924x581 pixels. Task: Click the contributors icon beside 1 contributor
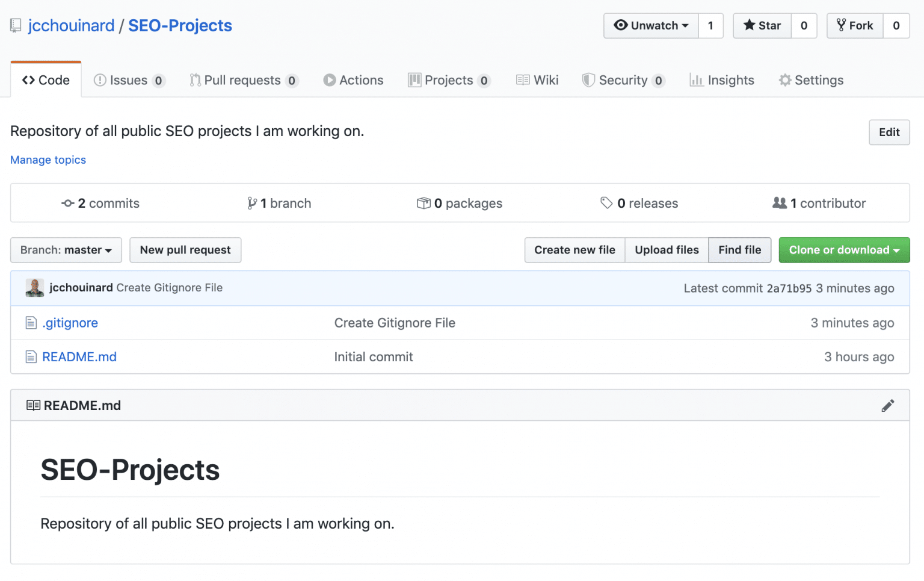click(780, 203)
